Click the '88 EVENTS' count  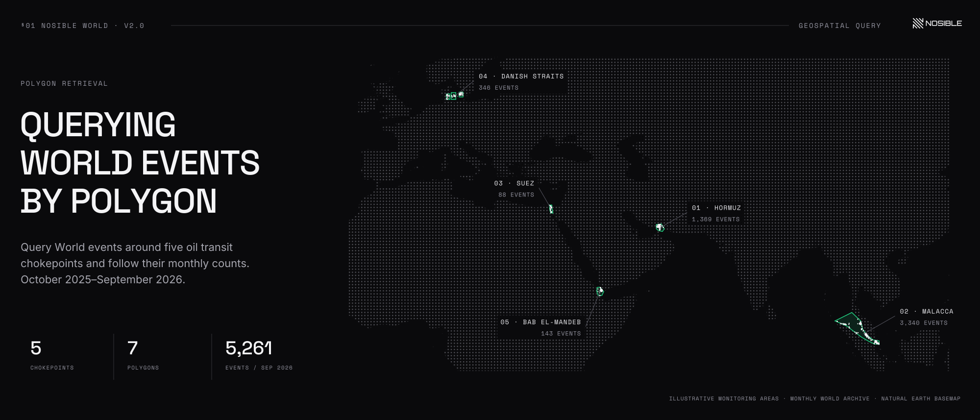tap(516, 195)
